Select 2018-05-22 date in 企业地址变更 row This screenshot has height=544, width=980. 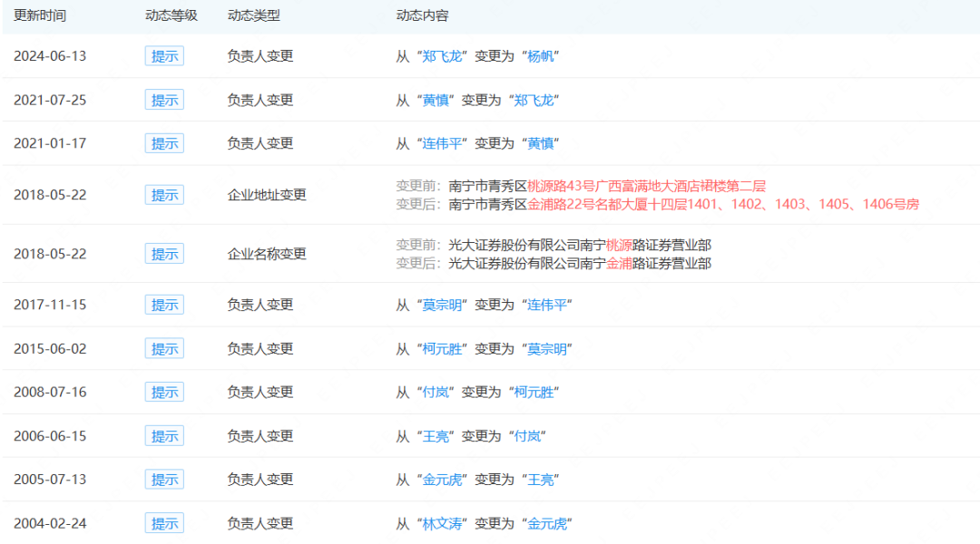pos(50,195)
